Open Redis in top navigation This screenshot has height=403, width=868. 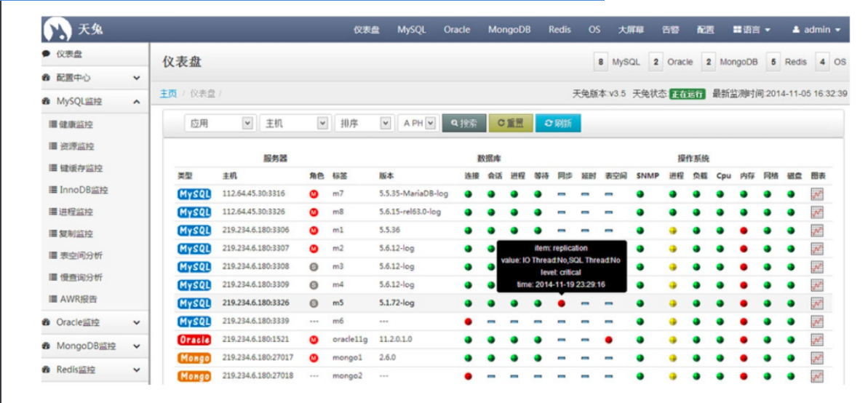coord(560,30)
